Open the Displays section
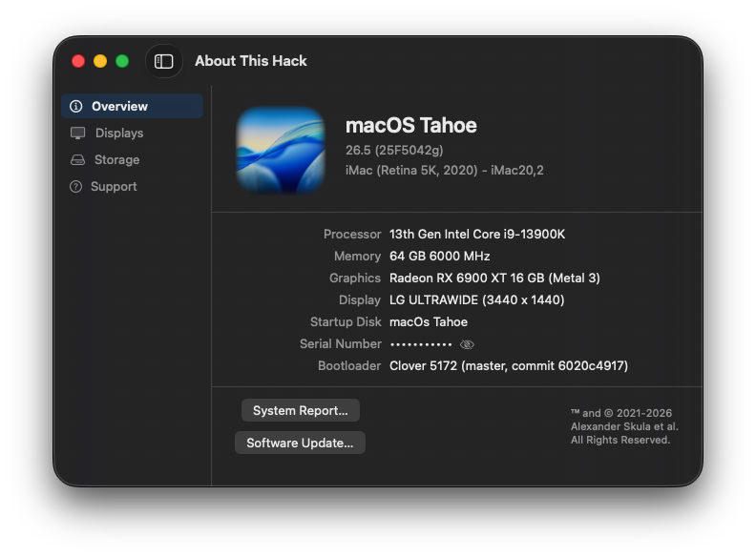Image resolution: width=756 pixels, height=557 pixels. pyautogui.click(x=132, y=133)
